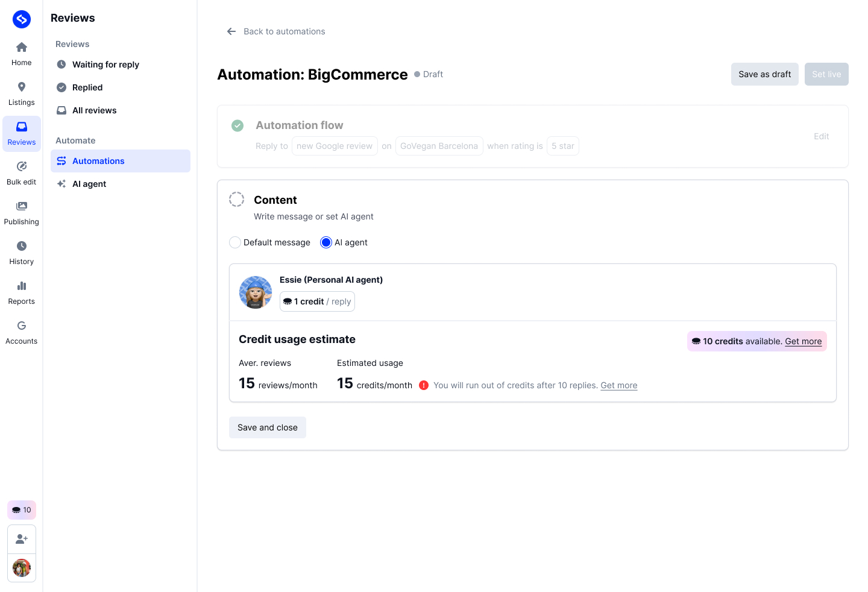Click the 'new Google review' chip
The width and height of the screenshot is (868, 592).
click(x=335, y=146)
